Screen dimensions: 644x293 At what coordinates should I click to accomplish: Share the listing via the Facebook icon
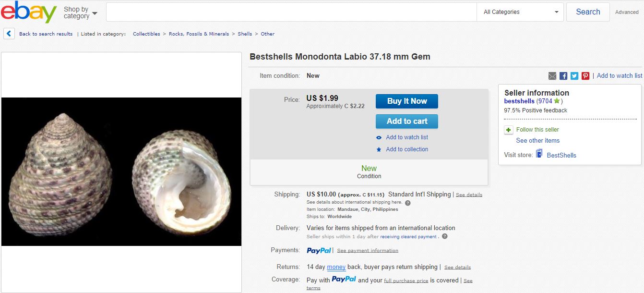click(562, 75)
